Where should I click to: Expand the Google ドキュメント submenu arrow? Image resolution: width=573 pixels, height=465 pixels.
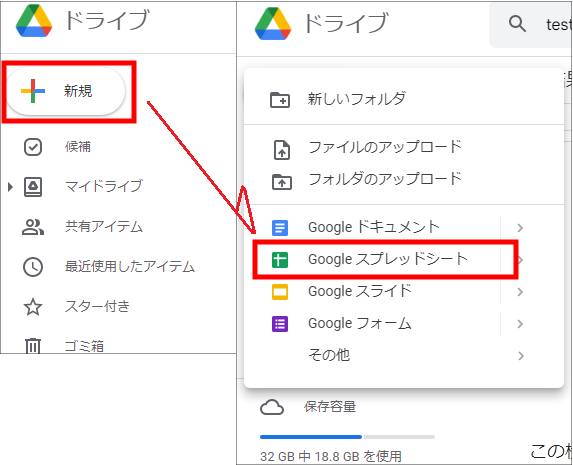520,228
